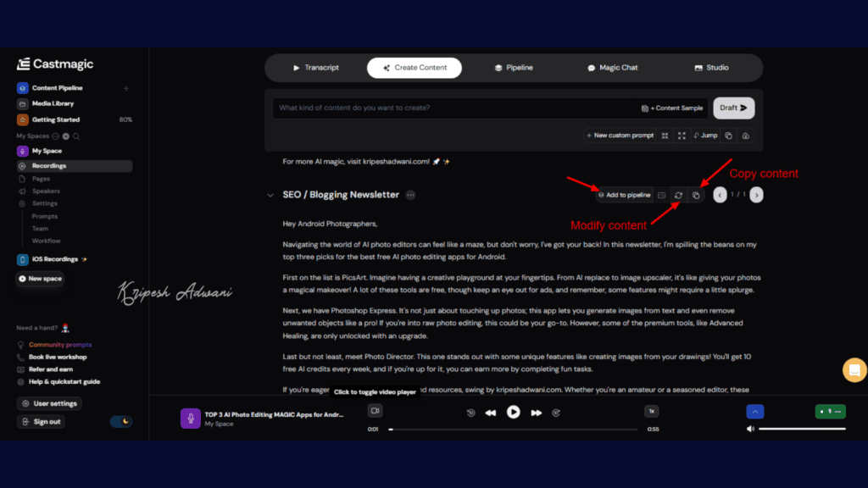Screen dimensions: 868x488
Task: Open the Pipeline tab
Action: (x=514, y=67)
